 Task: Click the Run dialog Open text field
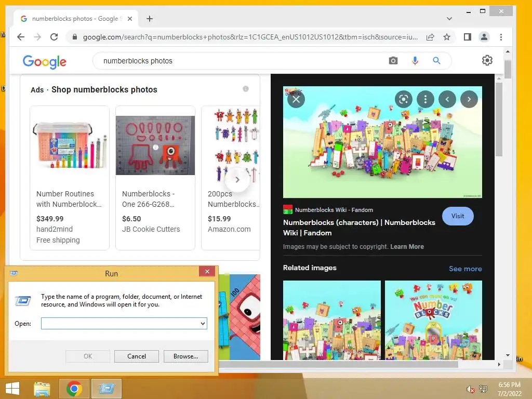[x=121, y=323]
